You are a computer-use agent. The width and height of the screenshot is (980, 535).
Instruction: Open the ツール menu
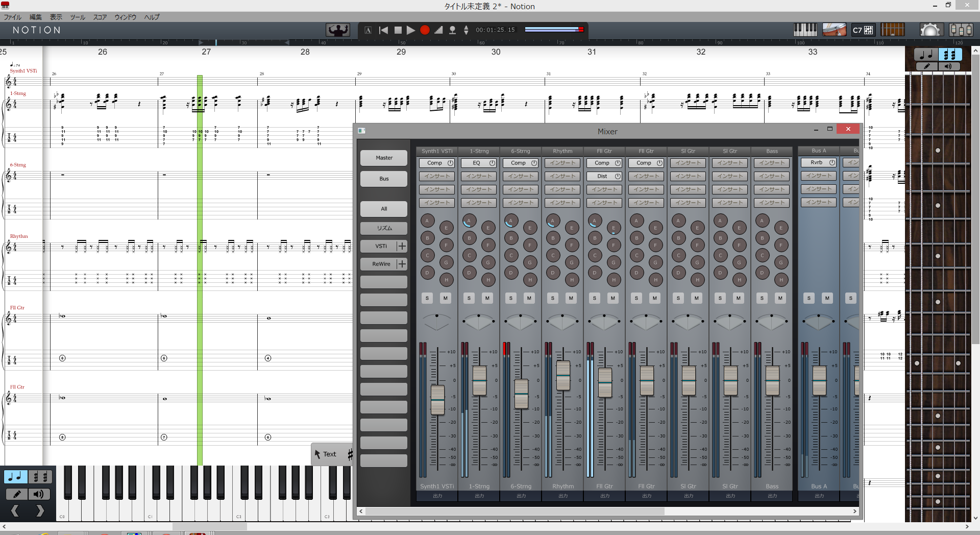click(78, 17)
